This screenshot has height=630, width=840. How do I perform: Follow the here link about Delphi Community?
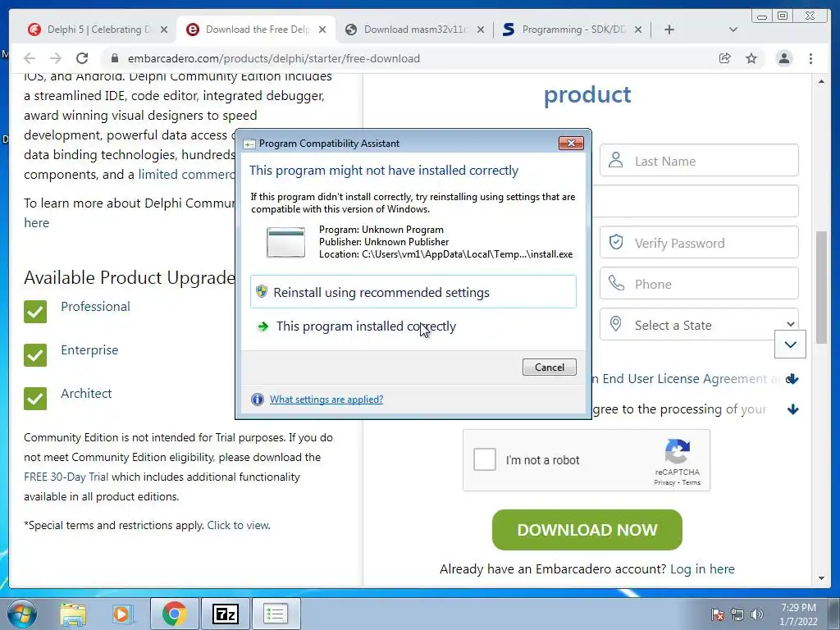36,223
